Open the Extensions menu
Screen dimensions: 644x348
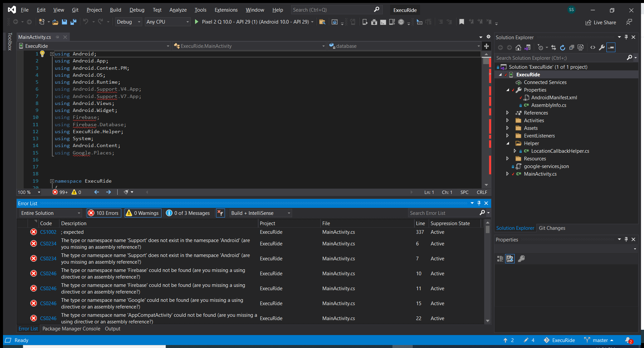point(226,10)
